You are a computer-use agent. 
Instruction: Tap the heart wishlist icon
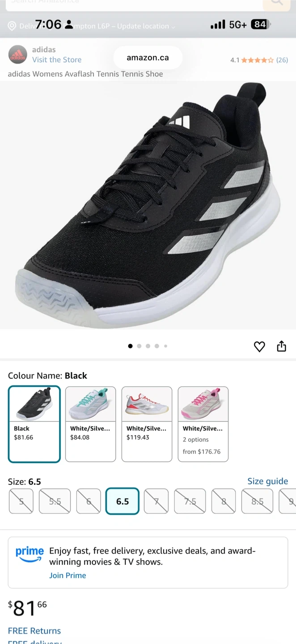pos(259,347)
